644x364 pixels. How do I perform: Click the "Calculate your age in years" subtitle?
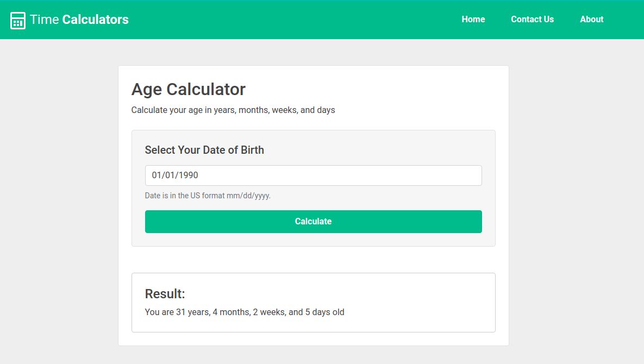coord(233,110)
